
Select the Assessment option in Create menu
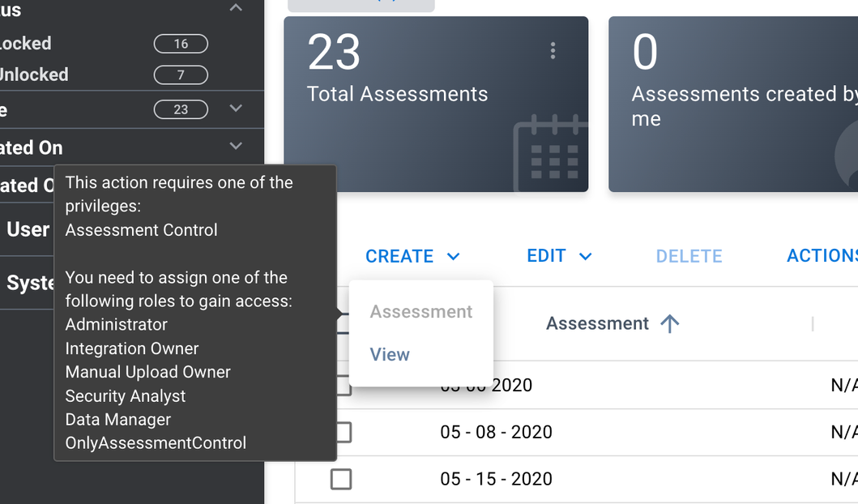pyautogui.click(x=421, y=312)
